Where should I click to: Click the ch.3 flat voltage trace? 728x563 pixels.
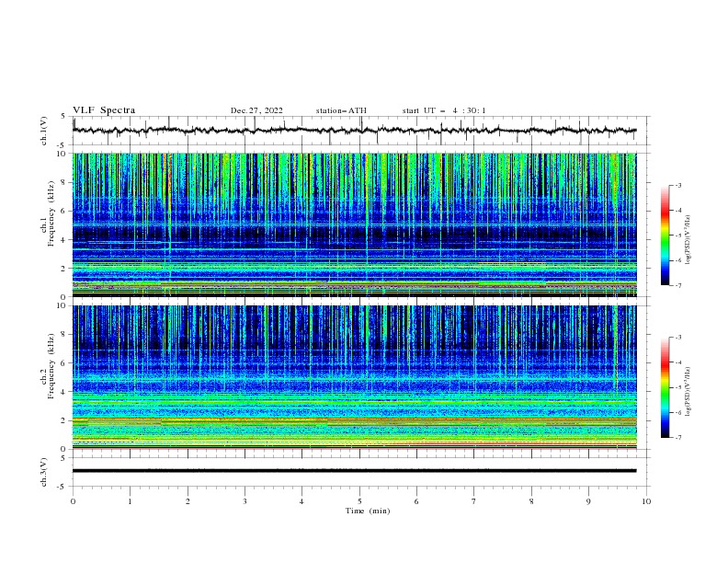click(354, 471)
